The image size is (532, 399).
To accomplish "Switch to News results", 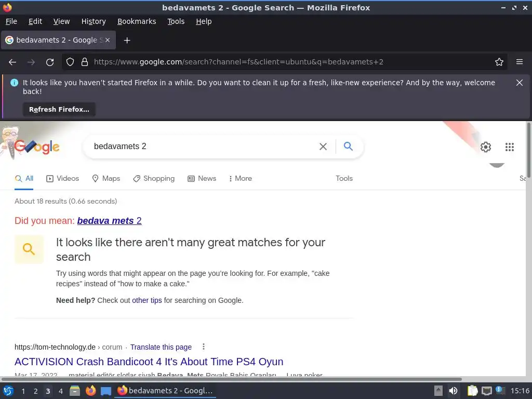I will (x=202, y=179).
